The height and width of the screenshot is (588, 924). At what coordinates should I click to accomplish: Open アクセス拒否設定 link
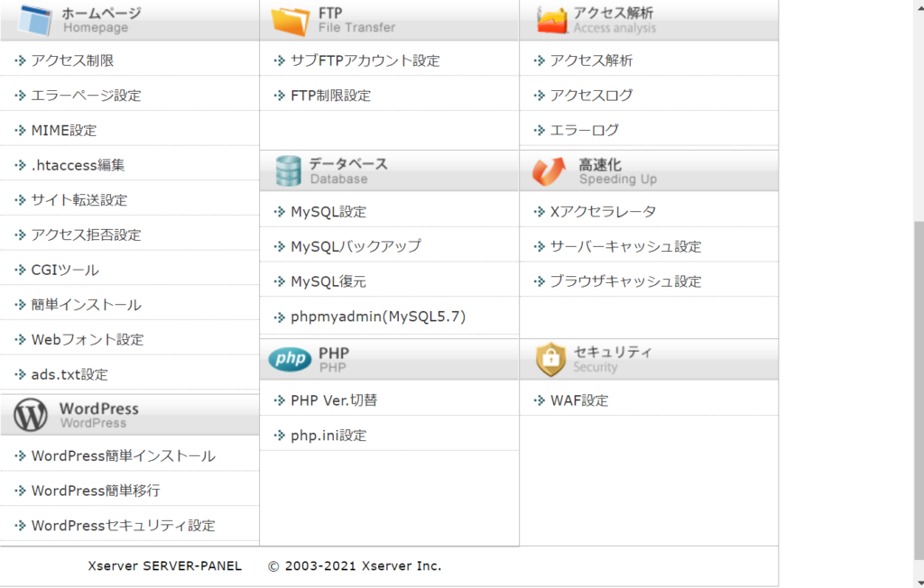point(86,234)
